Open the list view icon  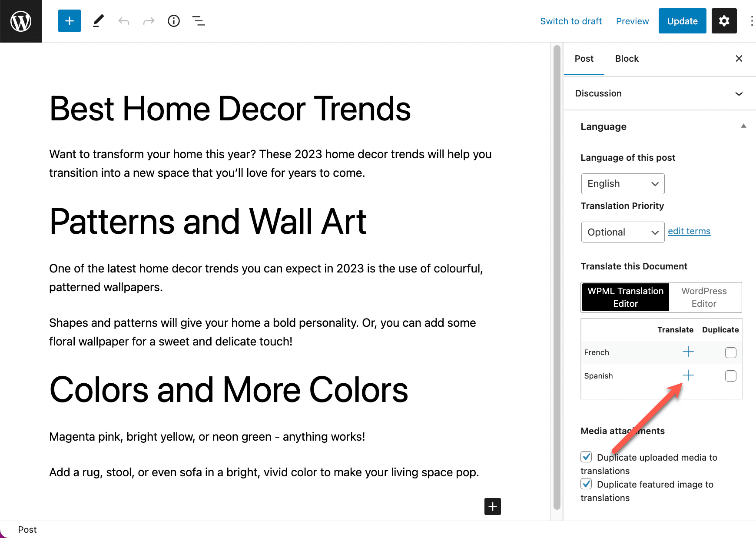pos(199,21)
